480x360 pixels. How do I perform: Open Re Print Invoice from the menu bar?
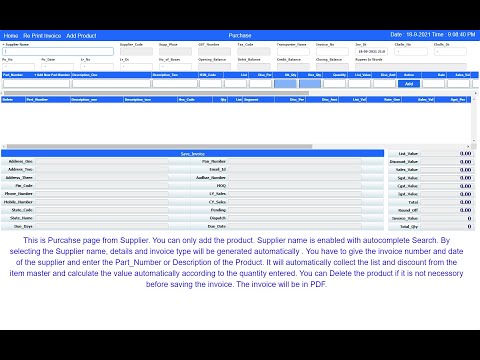(42, 36)
